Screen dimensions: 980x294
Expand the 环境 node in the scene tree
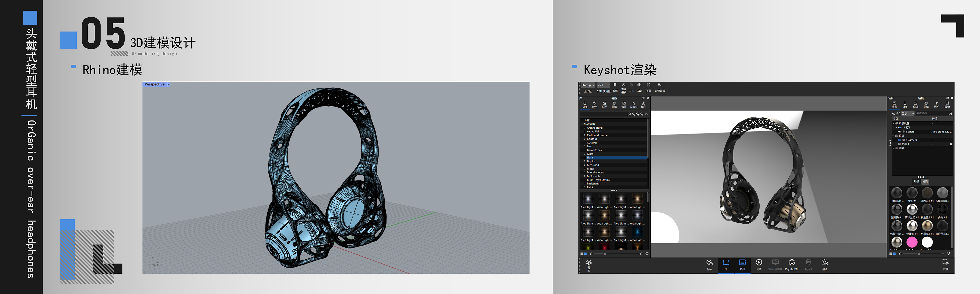click(893, 148)
